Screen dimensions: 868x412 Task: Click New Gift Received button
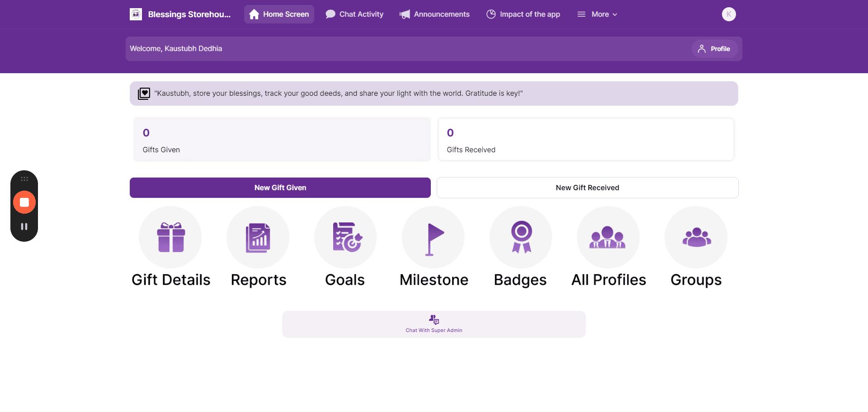pyautogui.click(x=588, y=187)
